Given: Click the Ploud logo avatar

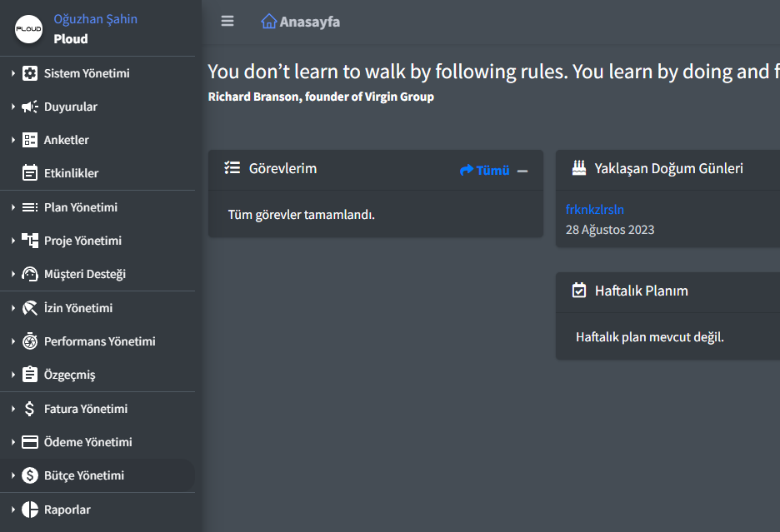Looking at the screenshot, I should pyautogui.click(x=29, y=29).
